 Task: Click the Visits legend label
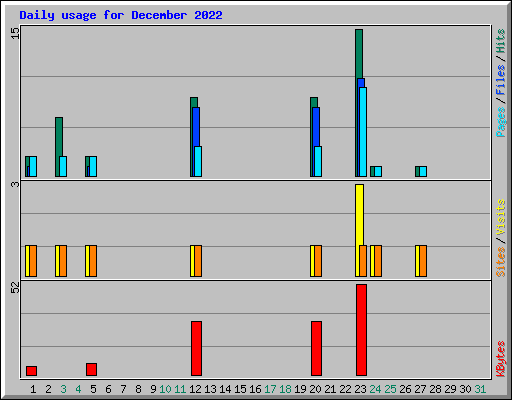500,217
